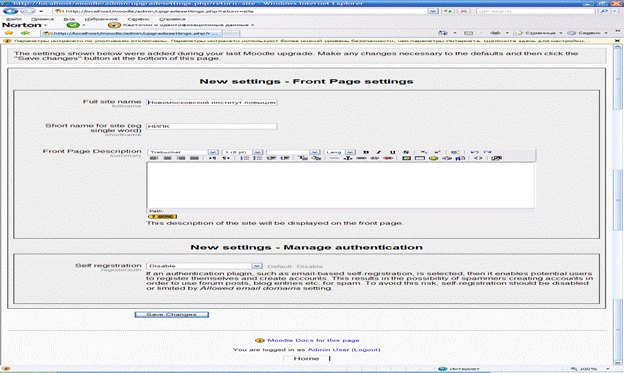This screenshot has height=373, width=624.
Task: Toggle italic in description editor
Action: 379,152
